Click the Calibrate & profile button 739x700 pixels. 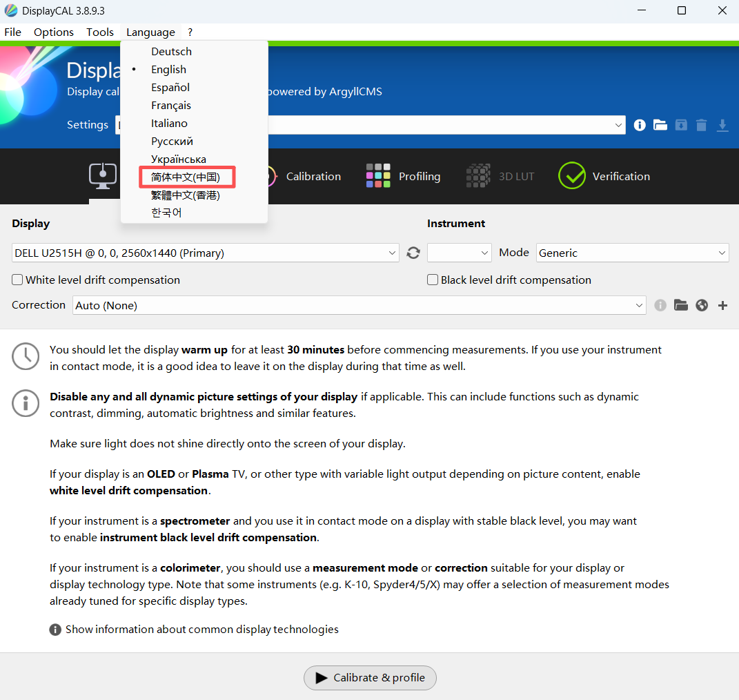370,678
